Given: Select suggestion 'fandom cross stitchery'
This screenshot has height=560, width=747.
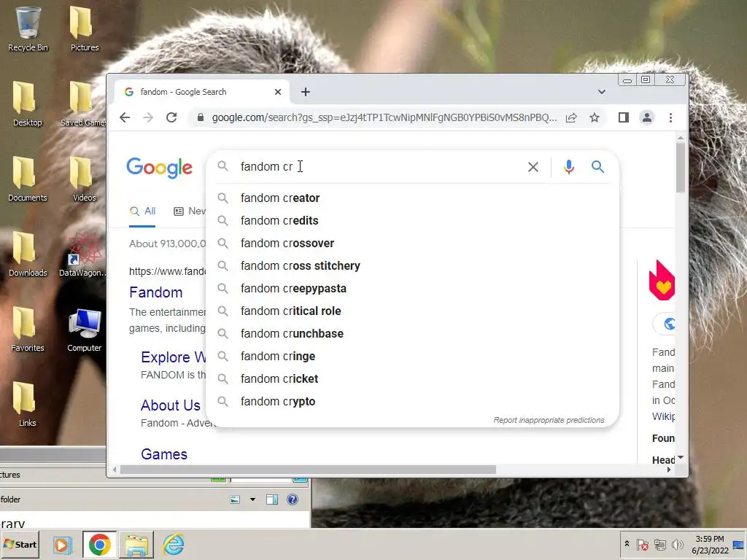Looking at the screenshot, I should coord(412,265).
